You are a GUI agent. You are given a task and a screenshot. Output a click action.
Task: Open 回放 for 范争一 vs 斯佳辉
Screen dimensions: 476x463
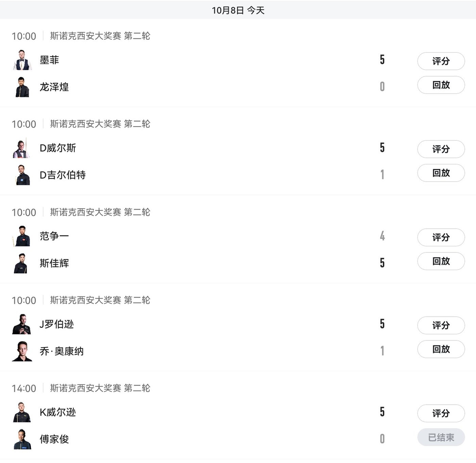pyautogui.click(x=441, y=261)
